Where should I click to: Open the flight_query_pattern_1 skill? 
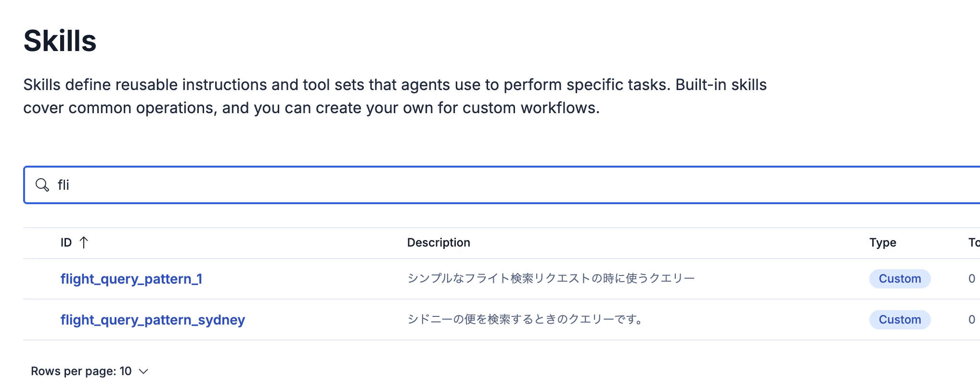click(x=131, y=279)
